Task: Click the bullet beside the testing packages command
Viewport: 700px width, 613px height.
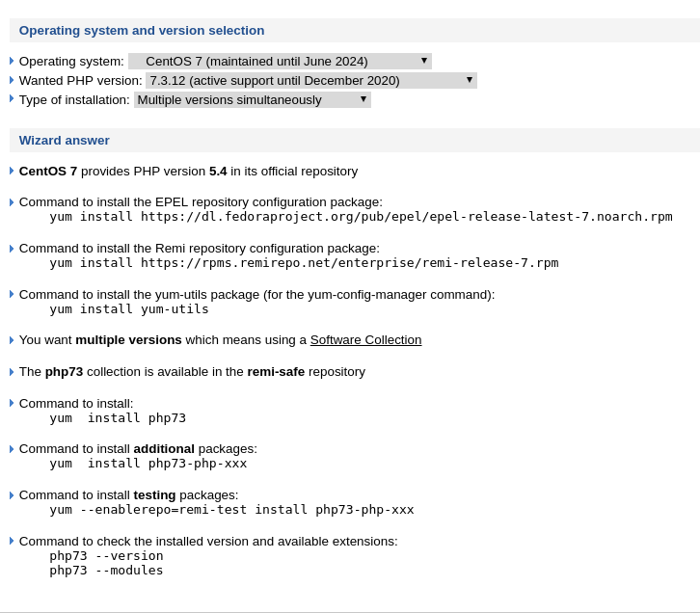Action: pos(12,495)
